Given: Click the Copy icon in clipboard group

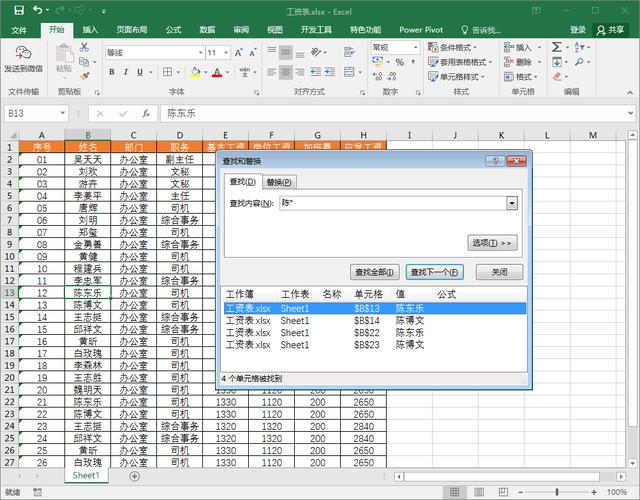Looking at the screenshot, I should coord(84,62).
